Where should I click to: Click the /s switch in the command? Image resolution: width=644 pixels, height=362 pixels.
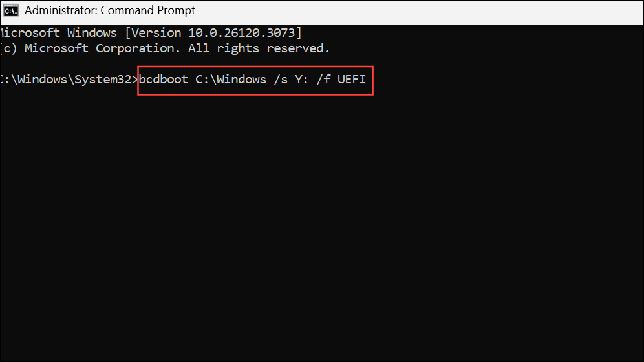[x=281, y=80]
